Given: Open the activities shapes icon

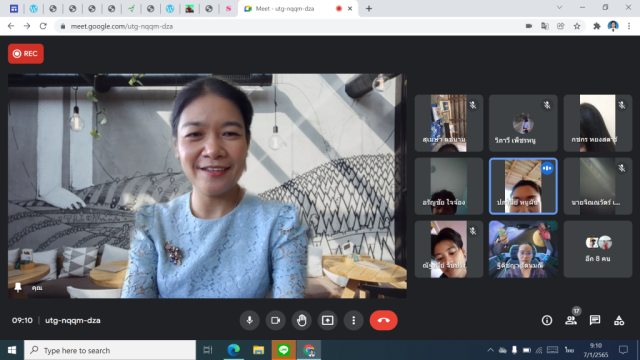Looking at the screenshot, I should [619, 320].
